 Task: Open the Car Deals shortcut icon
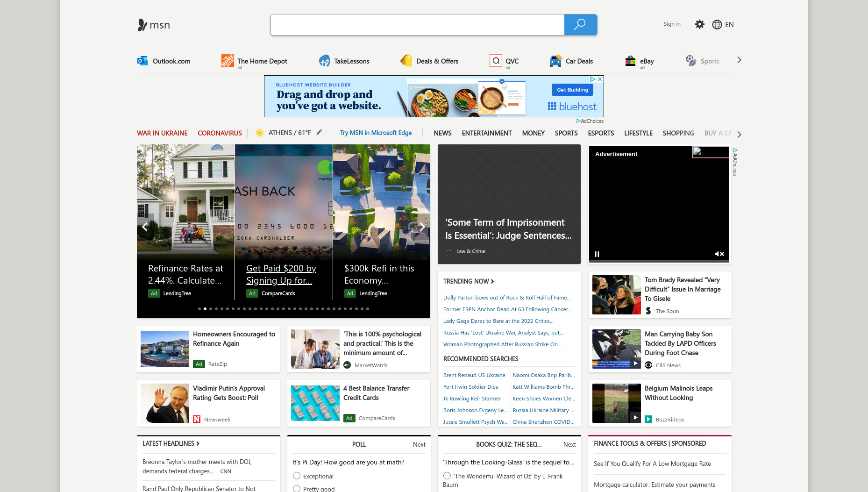(555, 61)
